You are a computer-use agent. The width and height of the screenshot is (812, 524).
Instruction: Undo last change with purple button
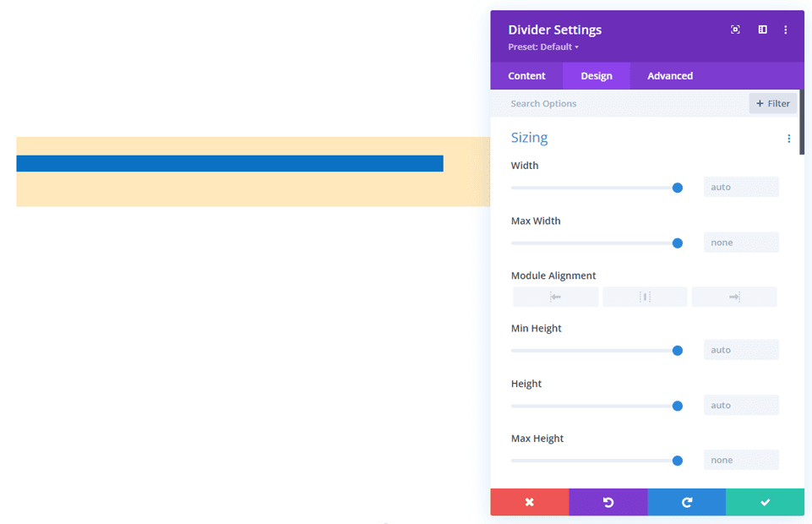tap(608, 502)
